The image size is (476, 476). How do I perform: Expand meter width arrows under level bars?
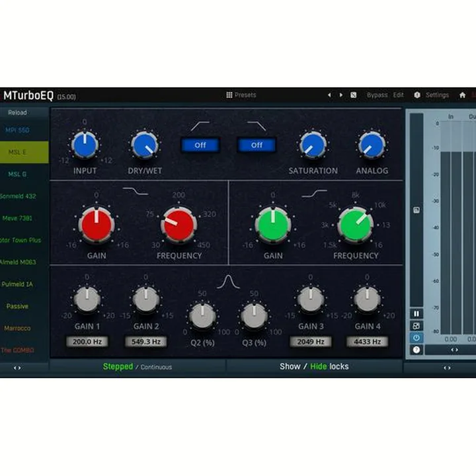(454, 350)
